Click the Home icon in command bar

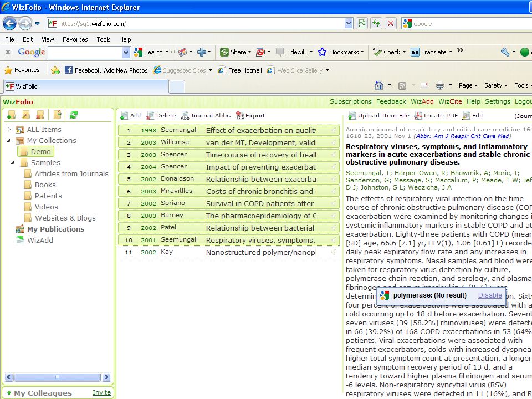[379, 85]
